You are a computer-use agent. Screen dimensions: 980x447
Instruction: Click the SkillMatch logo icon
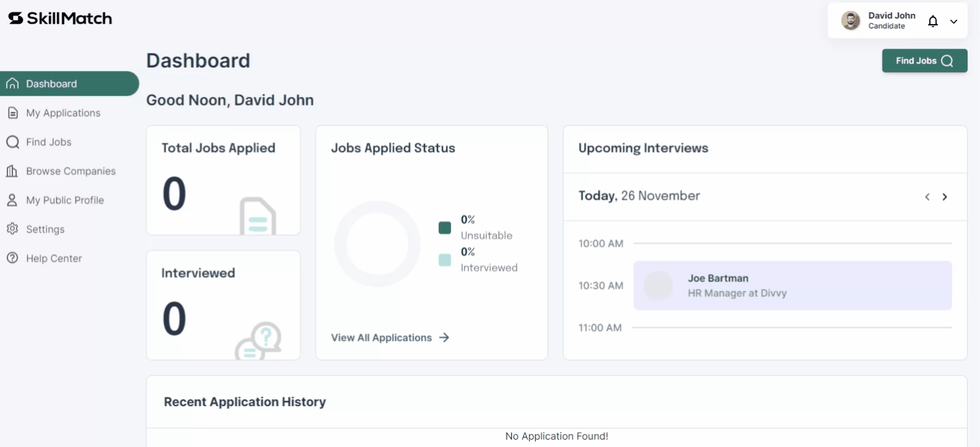click(x=15, y=19)
